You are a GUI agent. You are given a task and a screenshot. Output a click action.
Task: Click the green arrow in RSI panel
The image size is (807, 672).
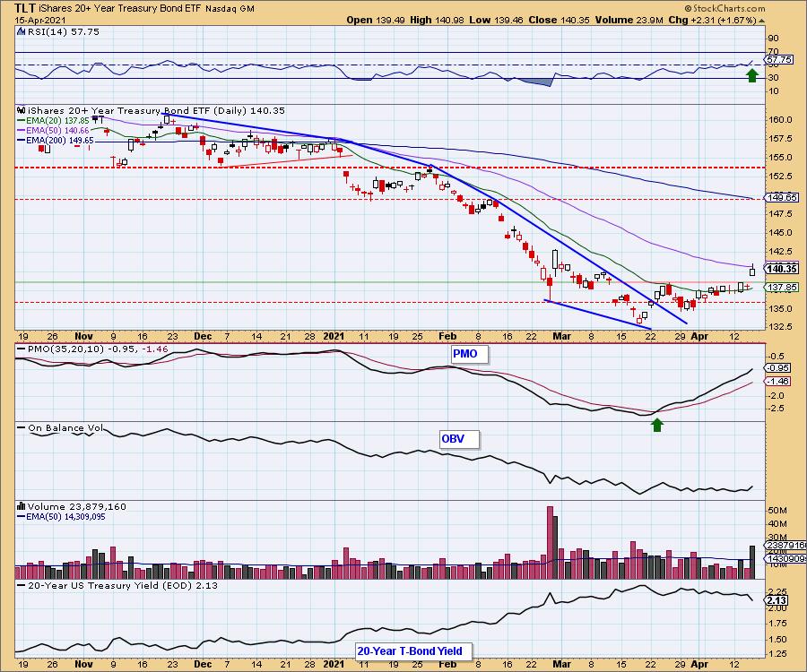(x=752, y=76)
